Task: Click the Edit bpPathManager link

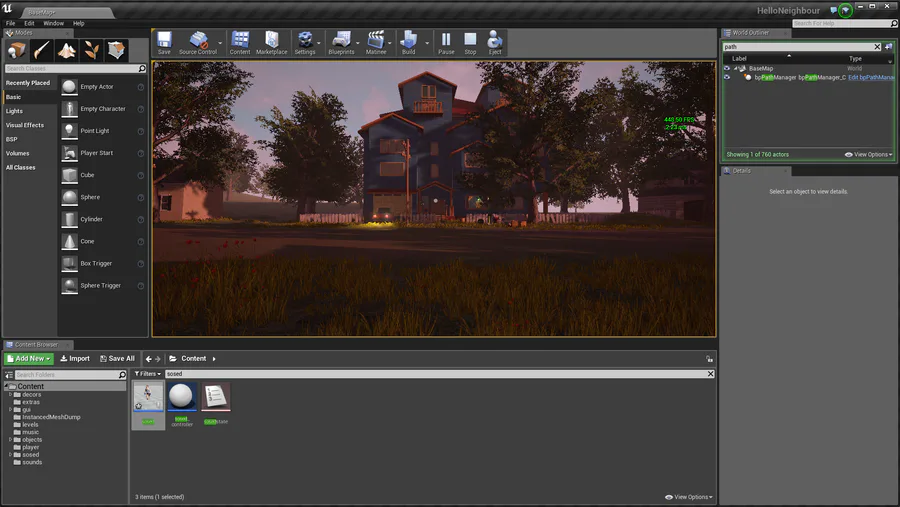Action: (x=871, y=78)
